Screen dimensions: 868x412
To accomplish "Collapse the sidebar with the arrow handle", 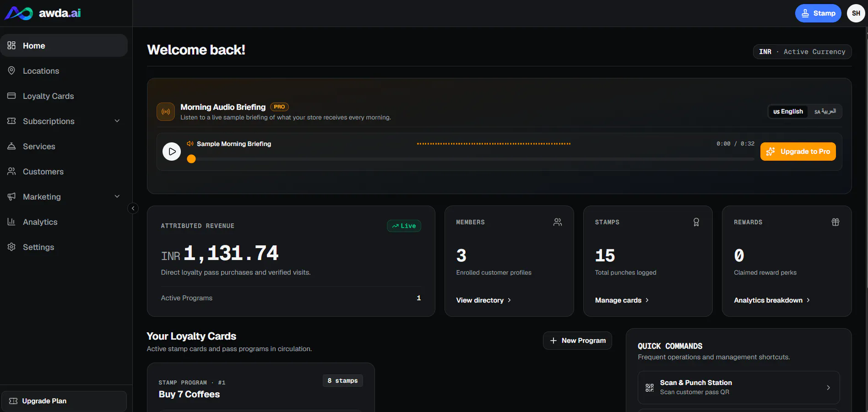I will [133, 209].
